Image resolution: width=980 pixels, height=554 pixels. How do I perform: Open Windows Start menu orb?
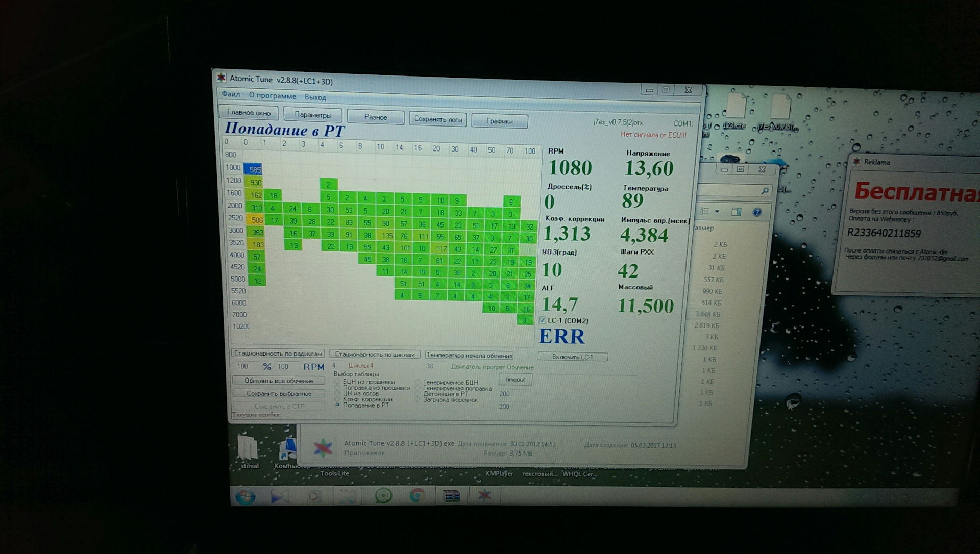pyautogui.click(x=245, y=496)
